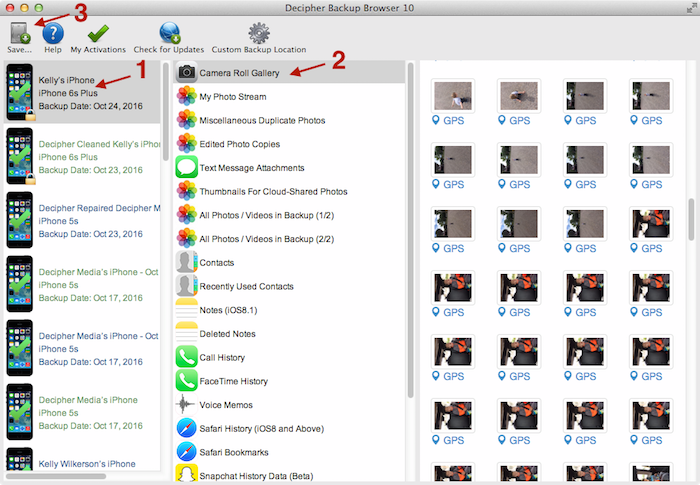Click the first photo thumbnail in gallery
This screenshot has width=700, height=485.
point(453,96)
